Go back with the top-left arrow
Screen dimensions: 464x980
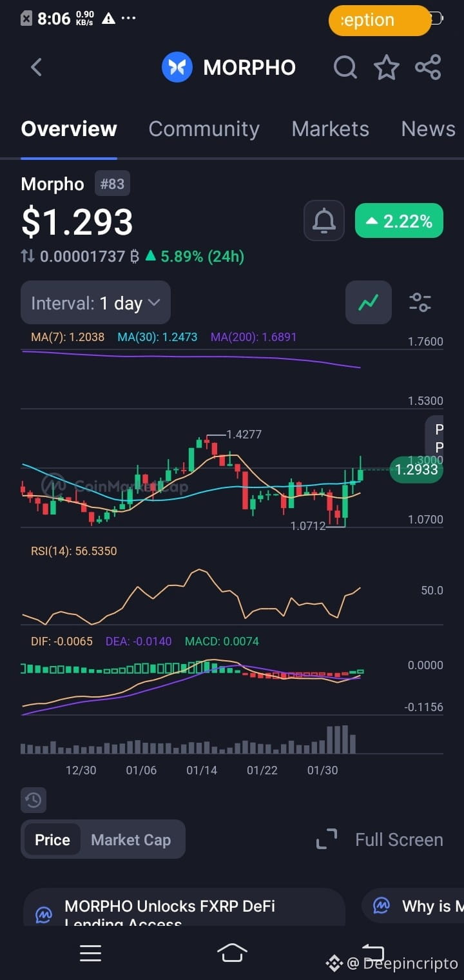click(x=36, y=67)
